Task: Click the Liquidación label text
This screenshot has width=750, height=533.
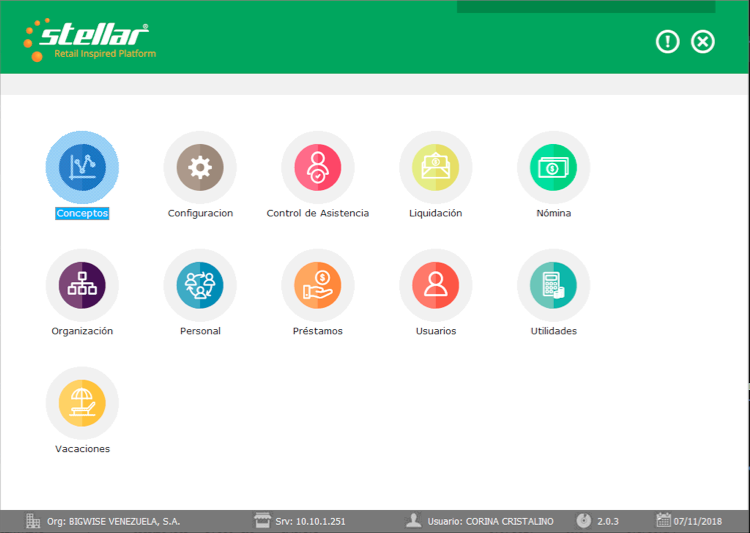Action: pos(435,213)
